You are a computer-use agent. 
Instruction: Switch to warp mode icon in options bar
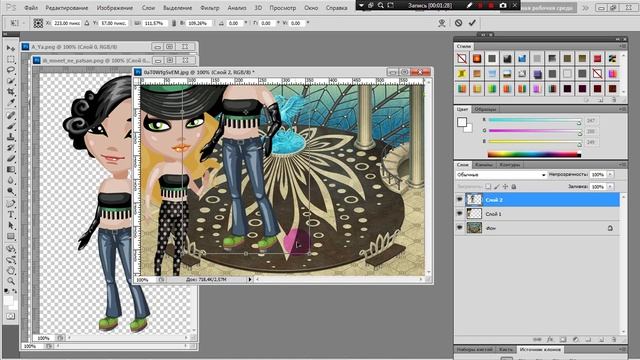(x=442, y=23)
